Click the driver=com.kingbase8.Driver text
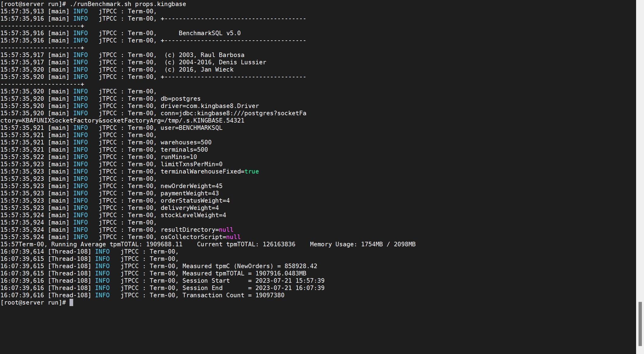 pyautogui.click(x=210, y=106)
